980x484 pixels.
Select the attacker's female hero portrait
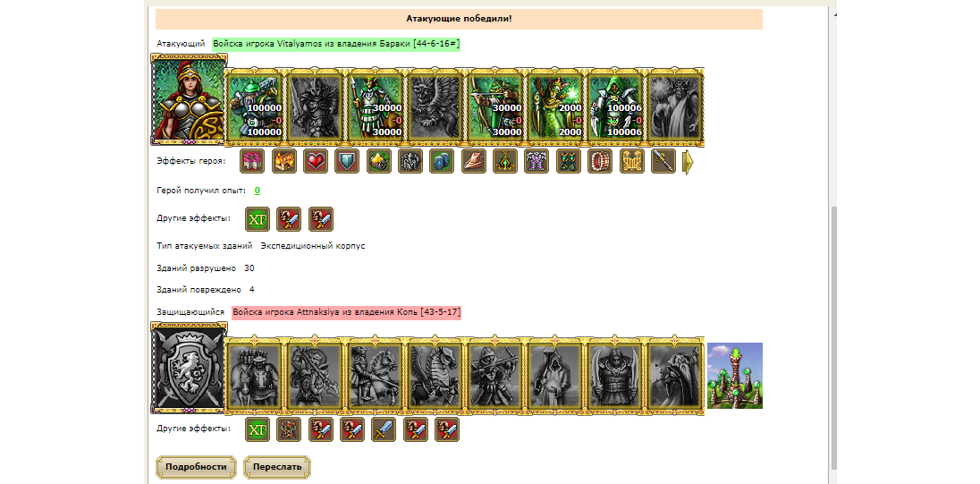point(189,100)
